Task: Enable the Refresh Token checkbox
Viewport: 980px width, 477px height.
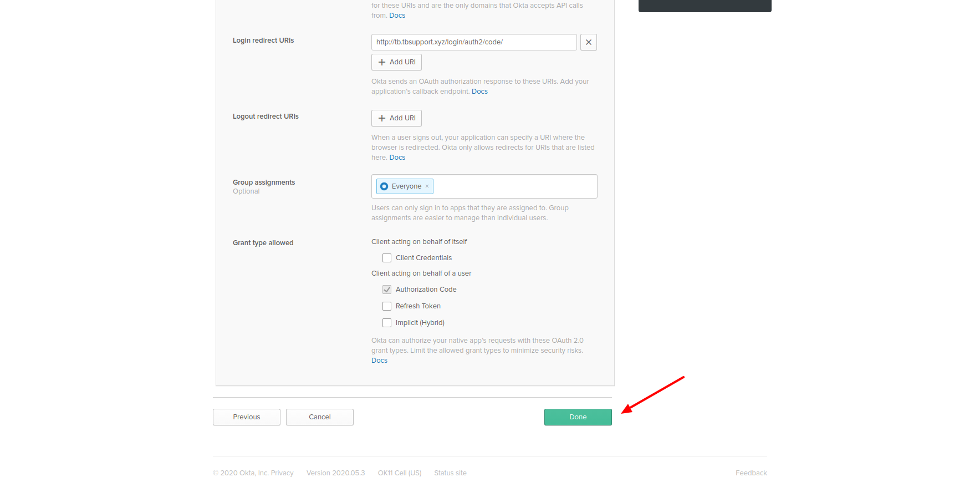Action: tap(387, 306)
